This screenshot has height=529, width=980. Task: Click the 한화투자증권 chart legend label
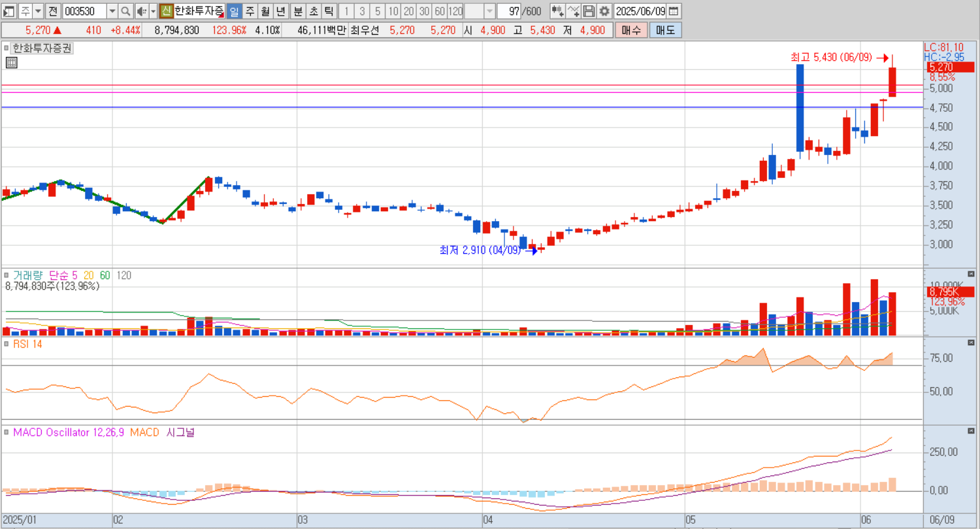point(42,48)
